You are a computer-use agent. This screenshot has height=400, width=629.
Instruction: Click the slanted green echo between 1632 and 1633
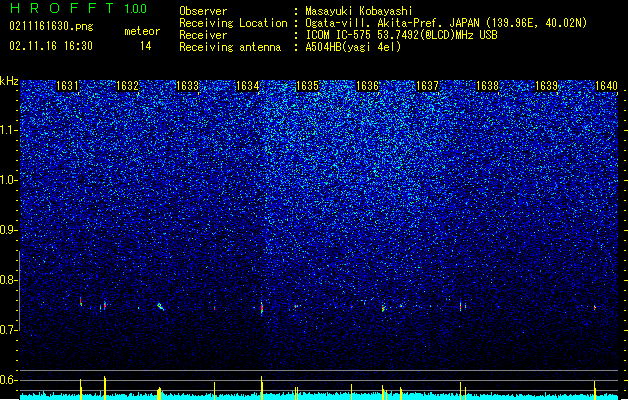click(x=160, y=307)
